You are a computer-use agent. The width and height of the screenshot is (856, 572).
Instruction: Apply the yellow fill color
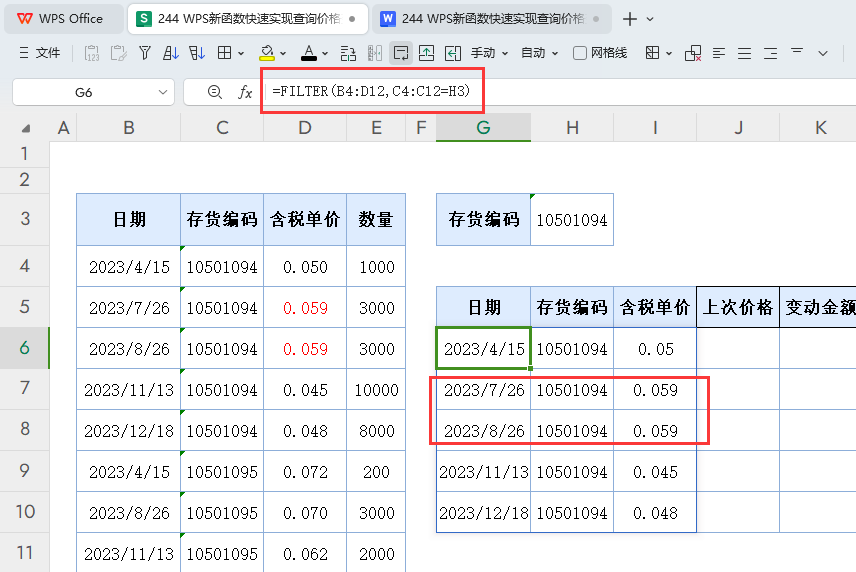point(266,53)
